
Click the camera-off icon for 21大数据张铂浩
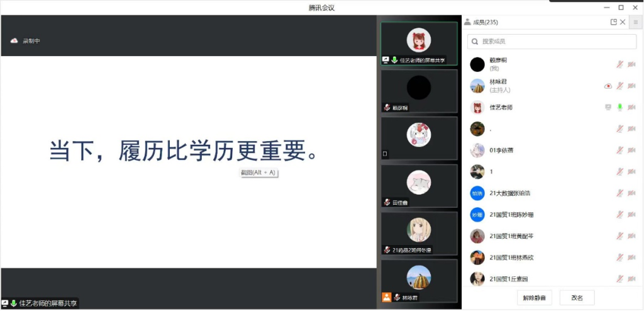point(631,193)
